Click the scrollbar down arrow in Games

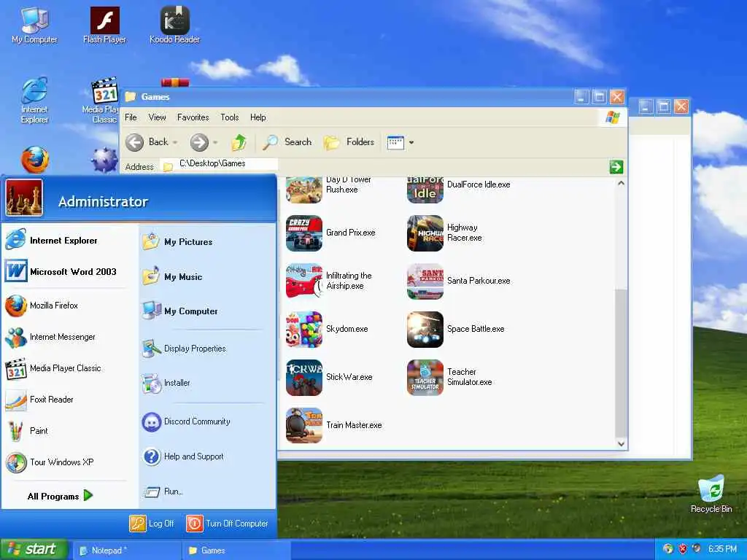621,443
